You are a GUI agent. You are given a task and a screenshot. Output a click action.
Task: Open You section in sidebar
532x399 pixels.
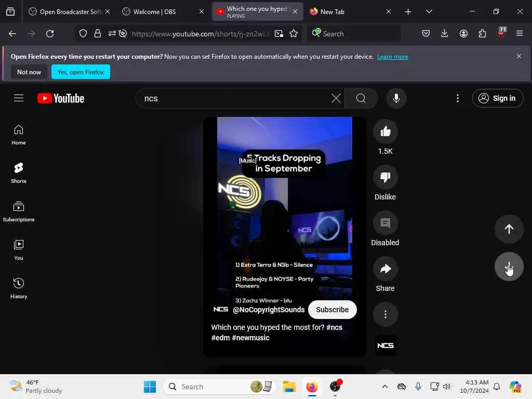pyautogui.click(x=19, y=250)
